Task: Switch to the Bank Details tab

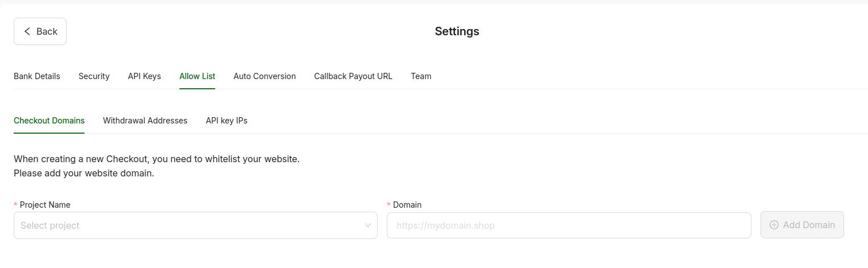Action: (x=37, y=76)
